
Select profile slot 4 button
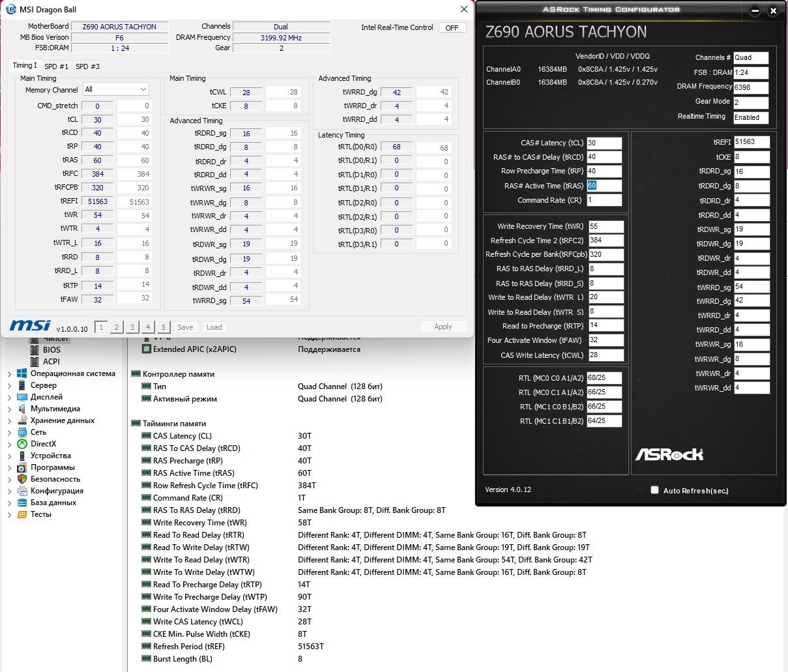148,327
